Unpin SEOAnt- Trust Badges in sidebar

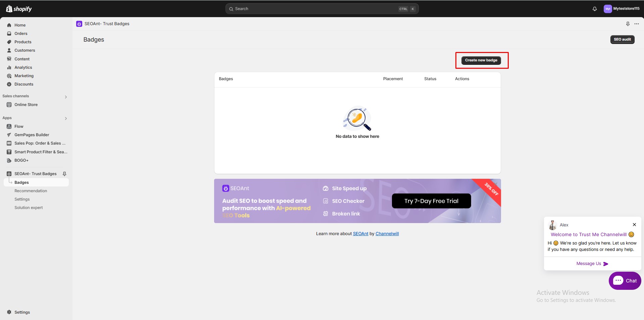(64, 174)
